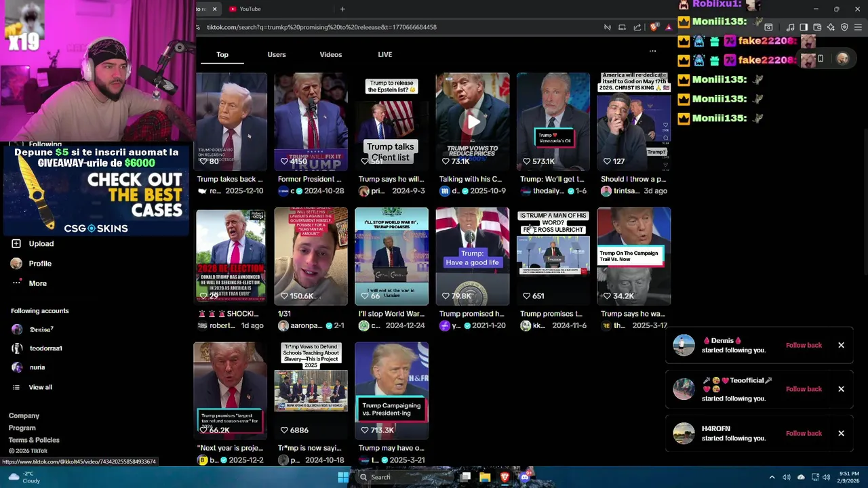Open the Program footer link
The height and width of the screenshot is (488, 868).
[x=22, y=428]
